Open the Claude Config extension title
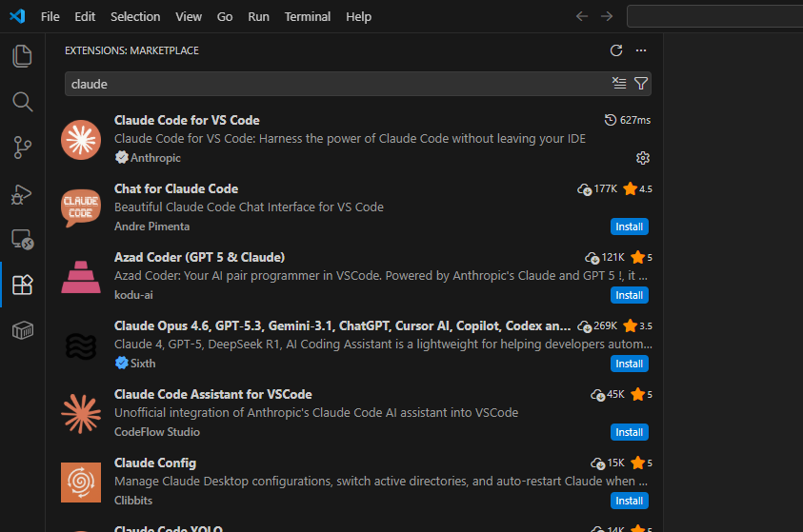Screen dimensions: 803x532 pos(155,463)
